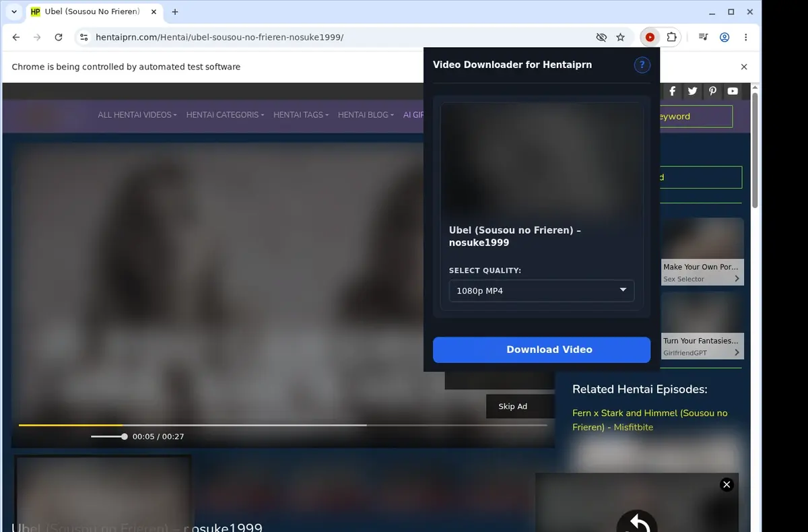Click the crossed-out eye icon in the address bar
Viewport: 808px width, 532px height.
[x=601, y=37]
